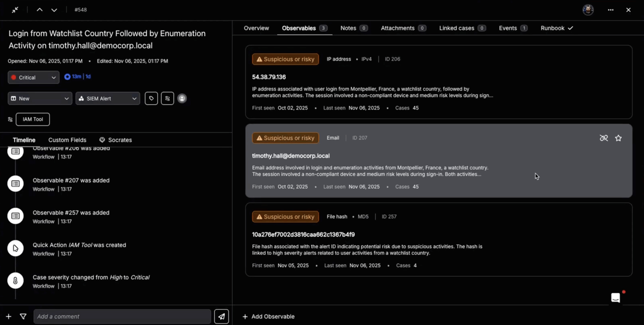Open the chat bubble widget at bottom right

(616, 297)
